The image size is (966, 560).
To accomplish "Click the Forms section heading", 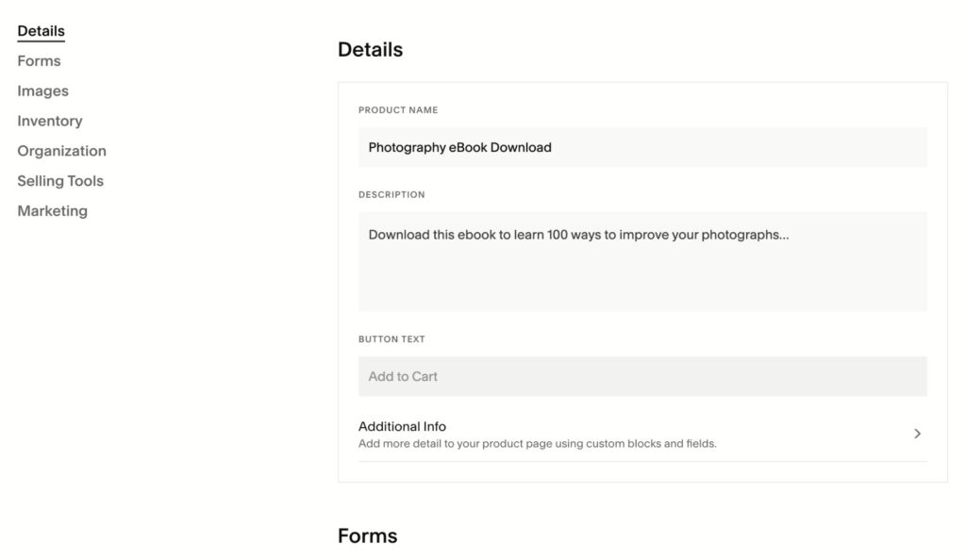I will coord(367,536).
